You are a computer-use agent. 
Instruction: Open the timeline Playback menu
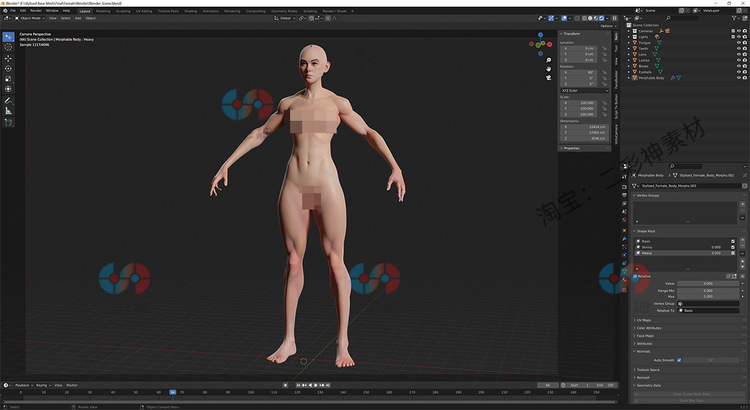22,385
